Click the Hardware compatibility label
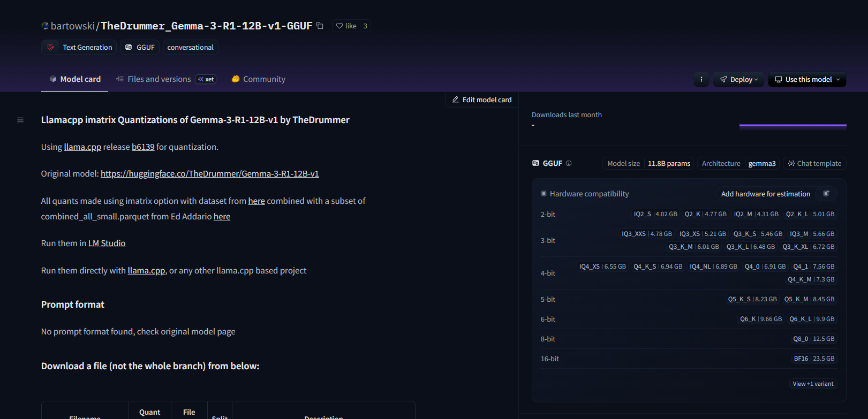 coord(589,194)
